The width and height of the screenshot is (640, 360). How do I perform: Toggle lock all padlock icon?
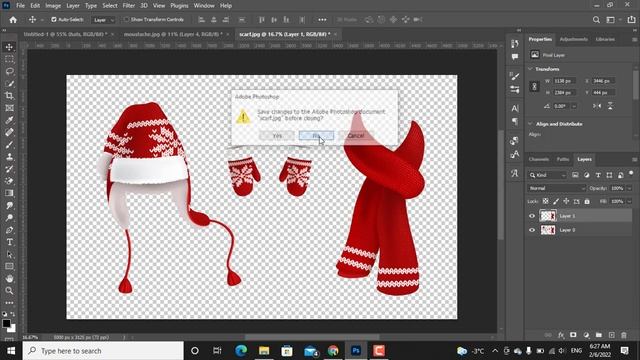[x=587, y=201]
